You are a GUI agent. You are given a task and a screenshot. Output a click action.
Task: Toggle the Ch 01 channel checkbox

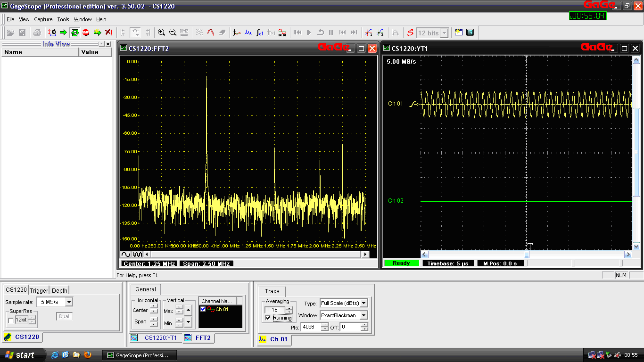(x=203, y=309)
